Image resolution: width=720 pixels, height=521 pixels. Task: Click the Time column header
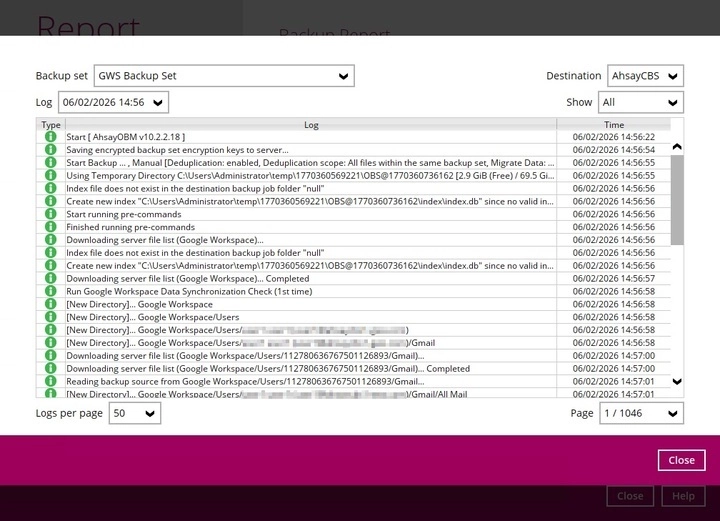pos(613,125)
